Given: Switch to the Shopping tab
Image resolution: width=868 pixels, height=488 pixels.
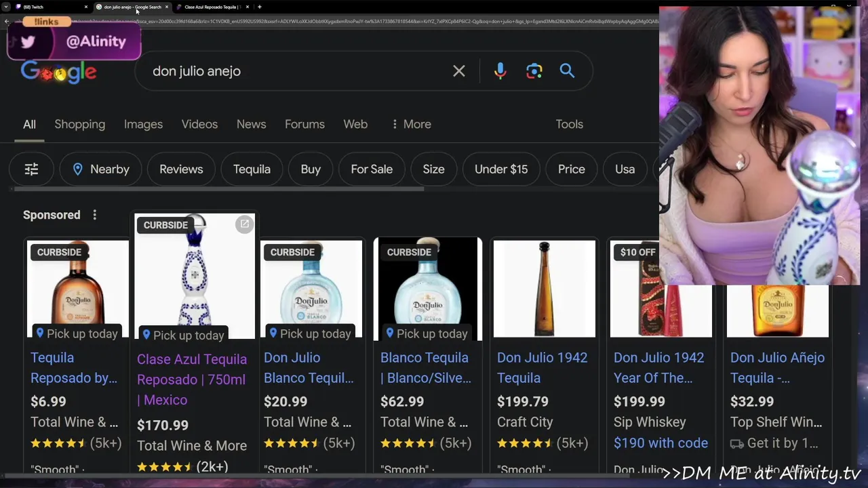Looking at the screenshot, I should coord(80,124).
